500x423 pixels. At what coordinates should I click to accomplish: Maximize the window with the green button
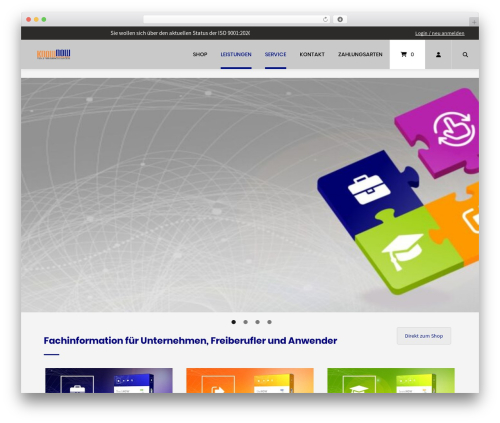tap(44, 20)
